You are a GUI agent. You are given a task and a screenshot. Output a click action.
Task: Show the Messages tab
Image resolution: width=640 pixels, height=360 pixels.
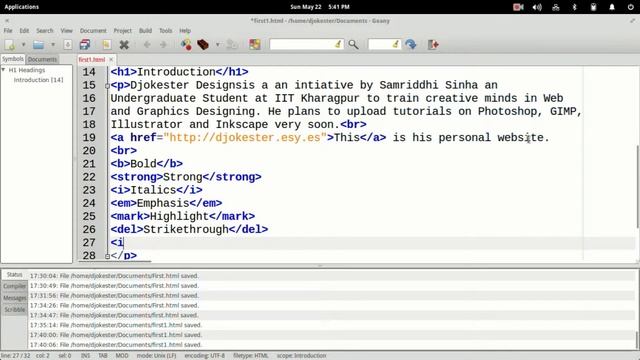pos(14,298)
